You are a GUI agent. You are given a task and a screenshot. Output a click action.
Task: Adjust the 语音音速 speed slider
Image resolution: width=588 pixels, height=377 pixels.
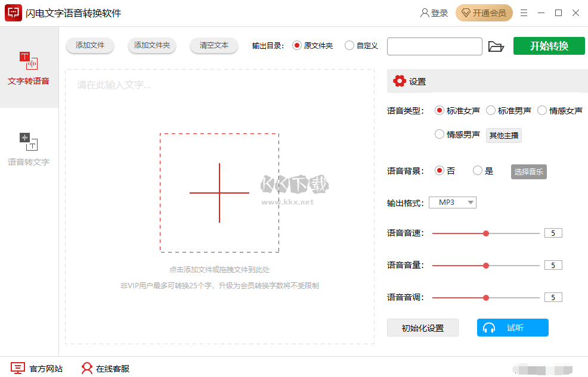point(485,233)
